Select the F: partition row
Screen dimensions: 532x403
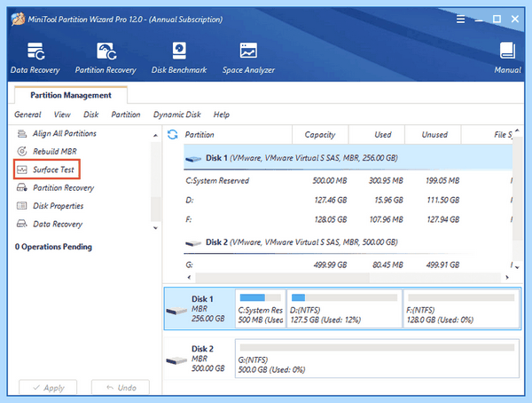pos(348,219)
